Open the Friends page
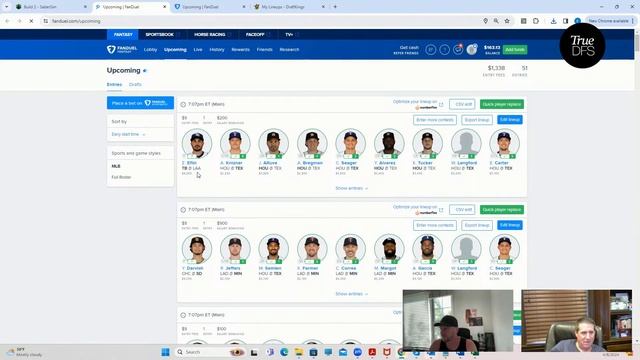This screenshot has height=360, width=640. tap(264, 49)
